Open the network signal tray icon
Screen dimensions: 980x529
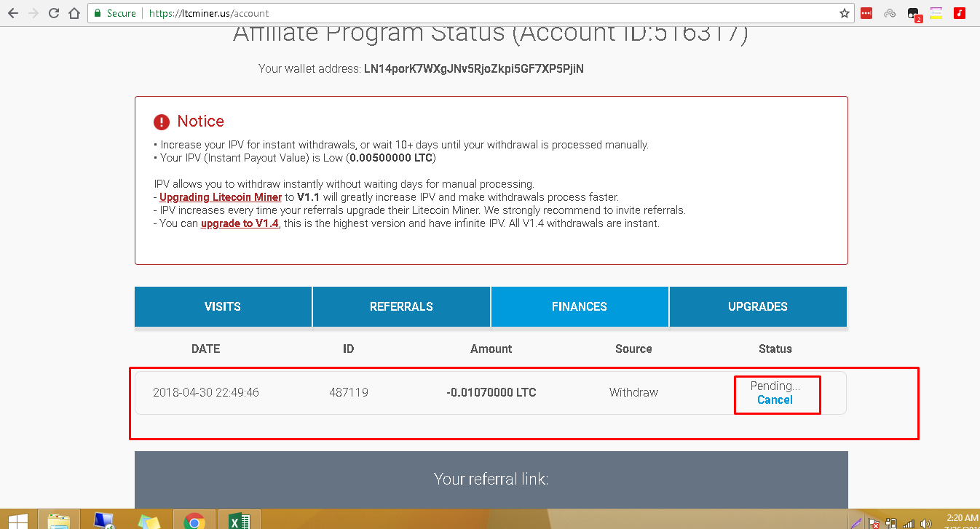[908, 522]
